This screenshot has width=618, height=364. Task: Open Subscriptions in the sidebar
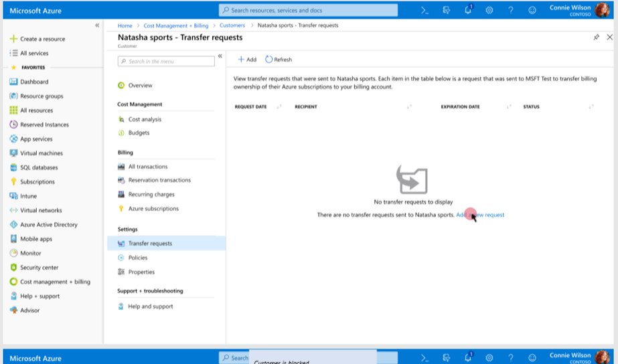(32, 181)
